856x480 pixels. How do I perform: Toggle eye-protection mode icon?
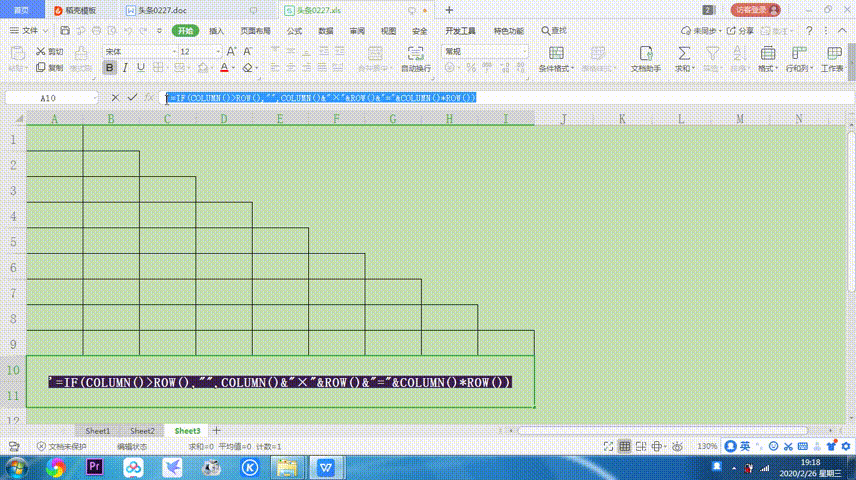point(677,447)
